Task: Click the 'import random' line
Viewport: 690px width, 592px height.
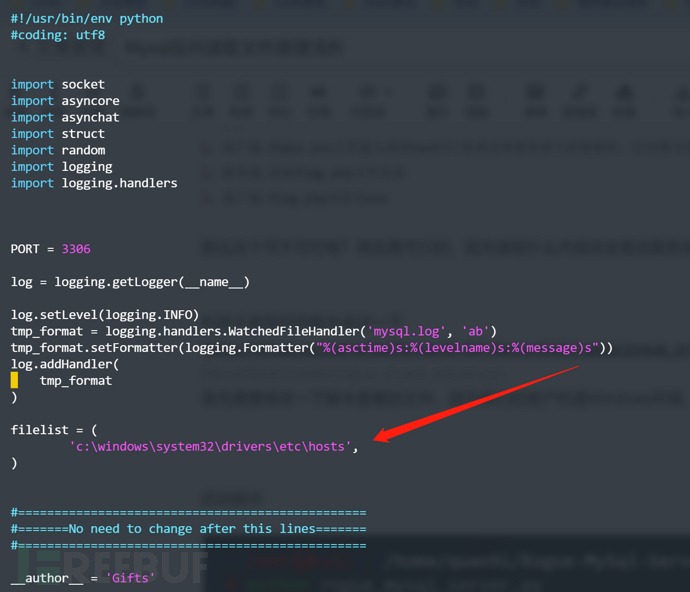Action: coord(58,150)
